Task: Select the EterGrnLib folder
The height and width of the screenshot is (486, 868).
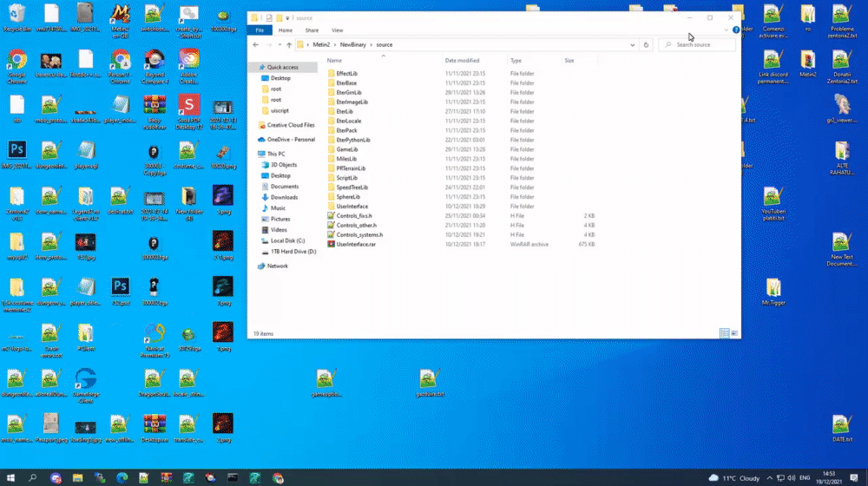Action: [349, 93]
